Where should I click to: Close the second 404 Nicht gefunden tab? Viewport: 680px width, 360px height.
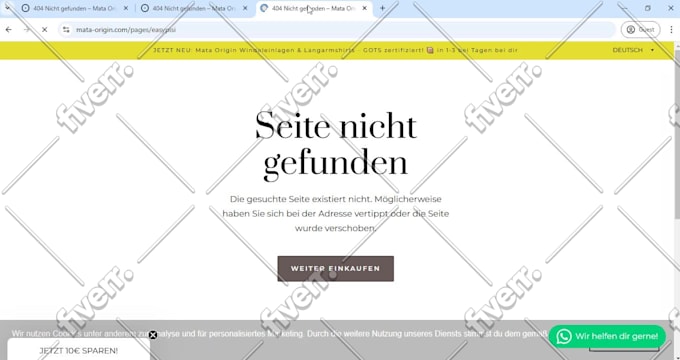tap(245, 8)
